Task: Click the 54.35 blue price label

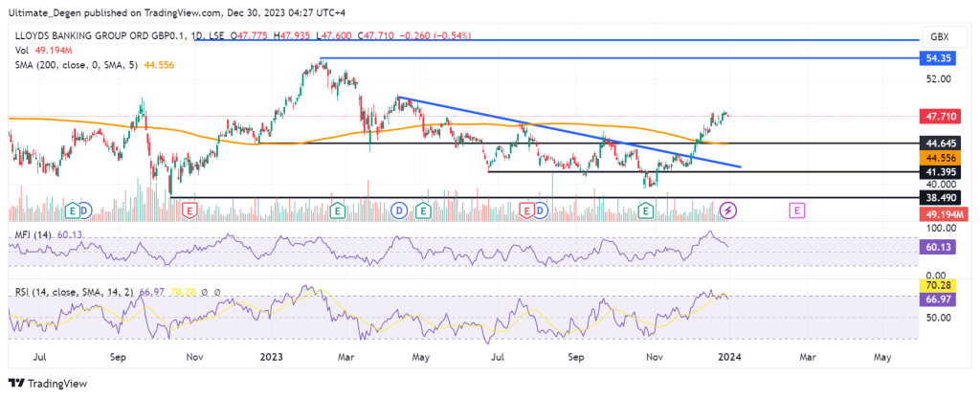Action: tap(940, 58)
